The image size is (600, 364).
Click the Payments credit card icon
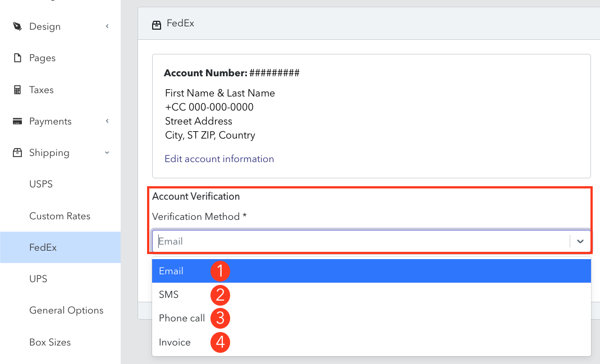tap(17, 121)
